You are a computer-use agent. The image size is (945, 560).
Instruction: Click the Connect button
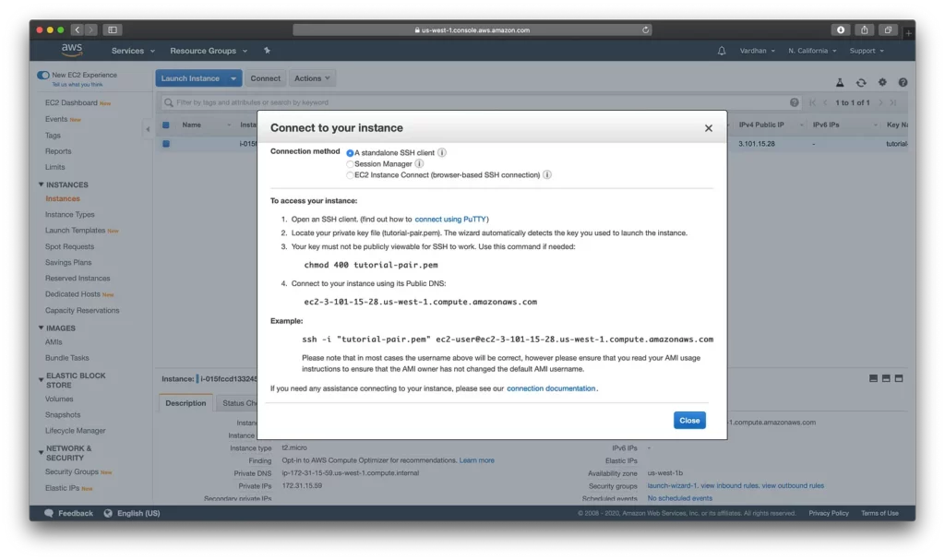pyautogui.click(x=265, y=78)
